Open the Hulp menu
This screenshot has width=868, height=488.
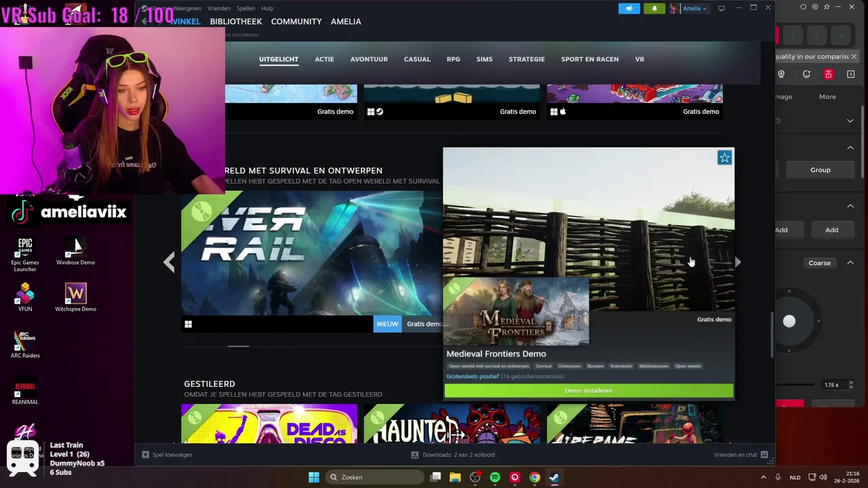tap(267, 8)
